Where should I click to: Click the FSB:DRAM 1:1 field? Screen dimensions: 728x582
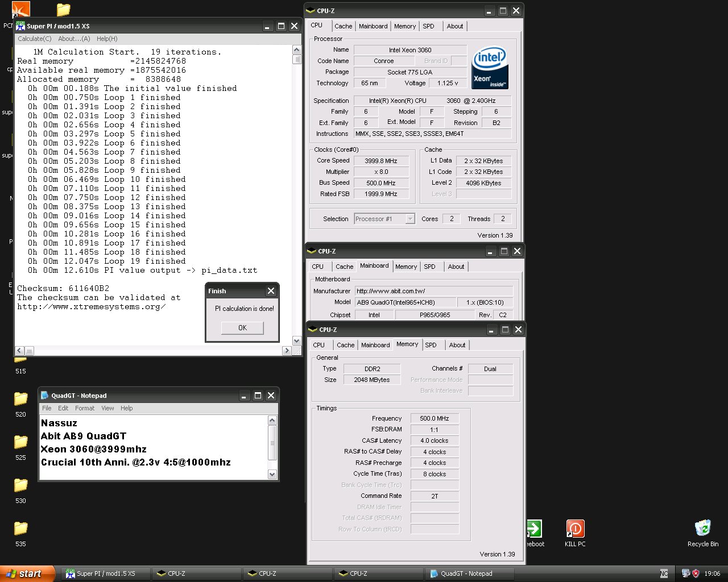(x=435, y=430)
